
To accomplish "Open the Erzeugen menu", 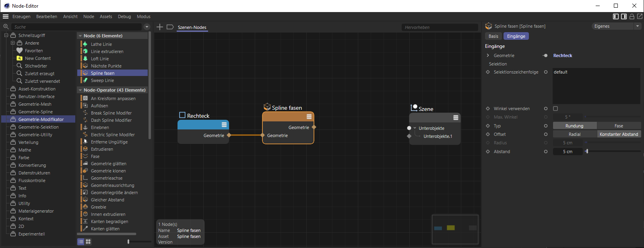I will (x=21, y=16).
